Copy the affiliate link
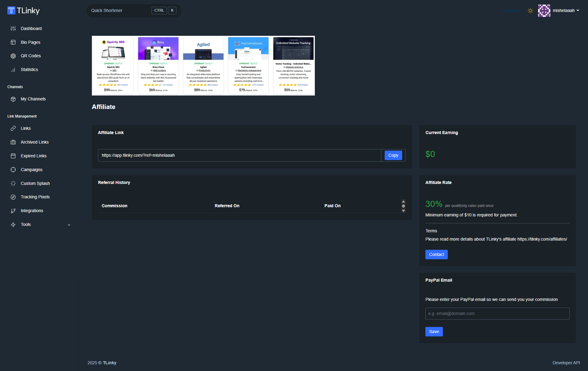588x371 pixels. (393, 156)
